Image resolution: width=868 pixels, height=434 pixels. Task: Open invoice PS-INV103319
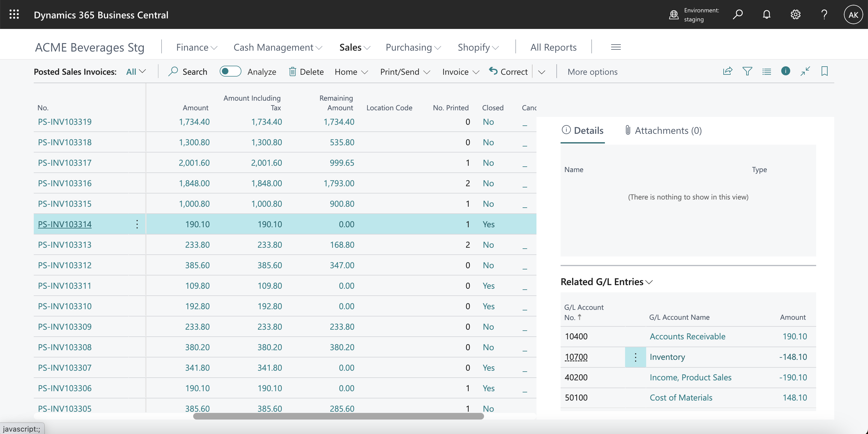point(65,122)
